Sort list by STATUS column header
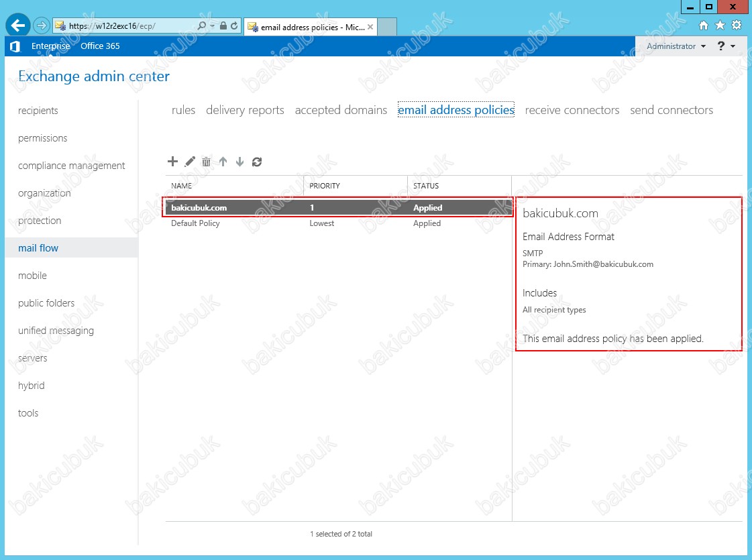Screen dimensions: 752x560 point(460,186)
